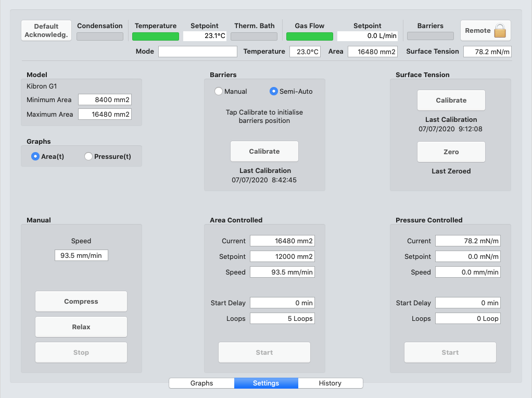Click the Manual Speed input field
532x398 pixels.
pos(81,256)
